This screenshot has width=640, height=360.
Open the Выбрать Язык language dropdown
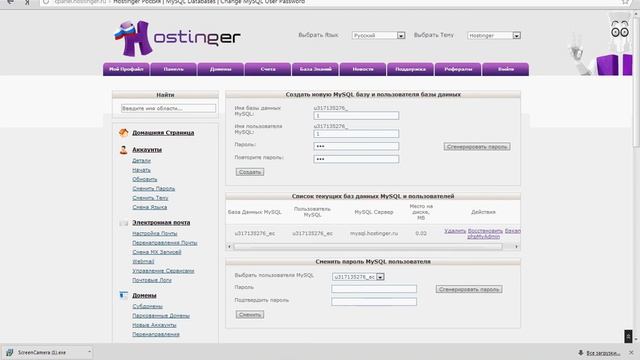point(378,36)
